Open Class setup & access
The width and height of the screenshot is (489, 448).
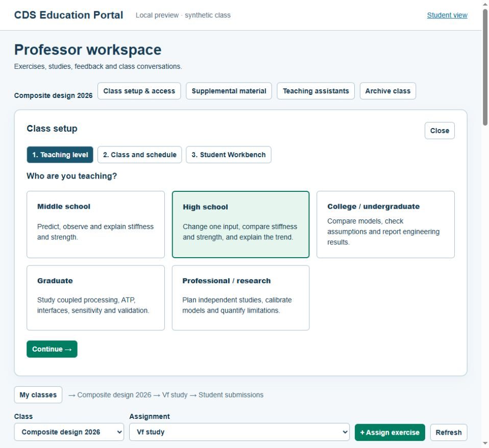pos(139,91)
